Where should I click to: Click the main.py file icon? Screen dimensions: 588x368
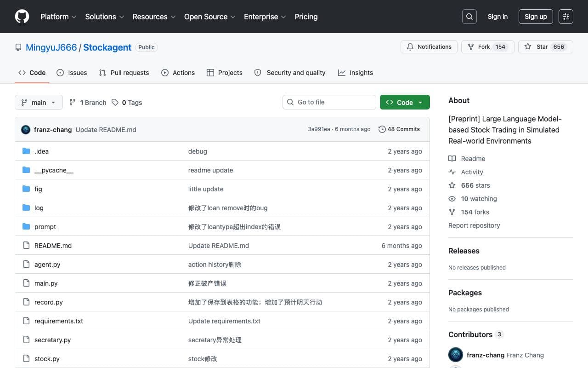tap(26, 283)
